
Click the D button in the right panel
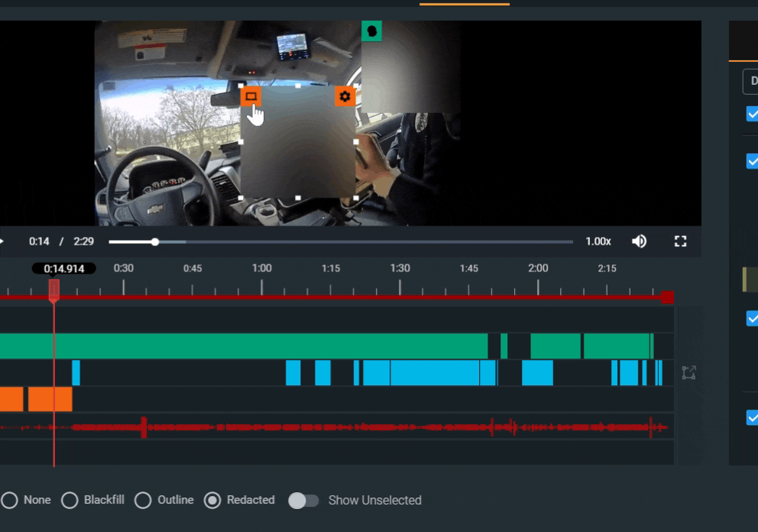tap(752, 80)
